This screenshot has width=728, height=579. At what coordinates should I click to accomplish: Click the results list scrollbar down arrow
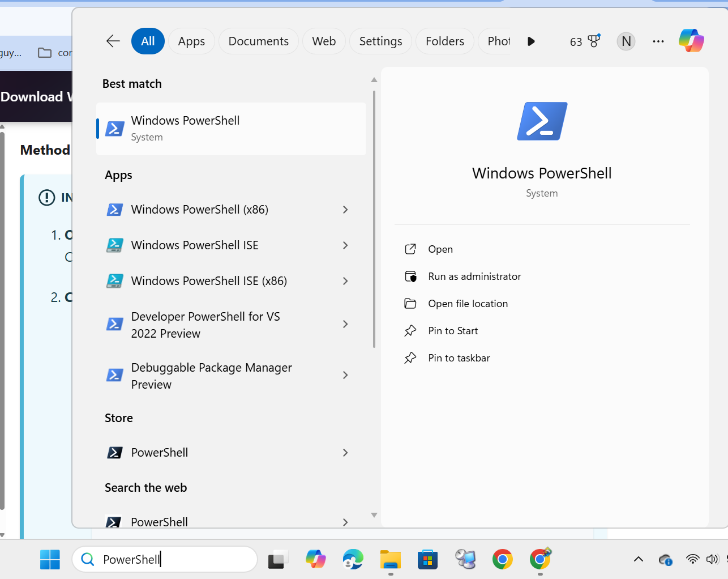(374, 515)
